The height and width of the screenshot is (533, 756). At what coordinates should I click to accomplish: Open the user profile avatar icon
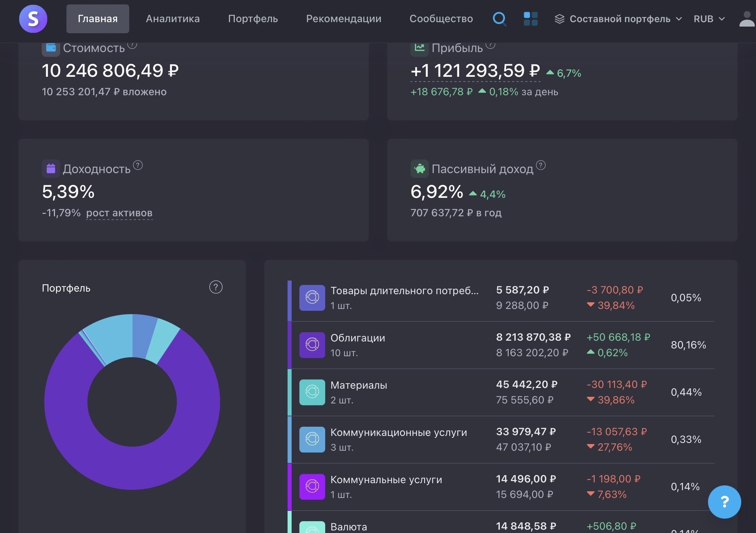click(x=747, y=19)
